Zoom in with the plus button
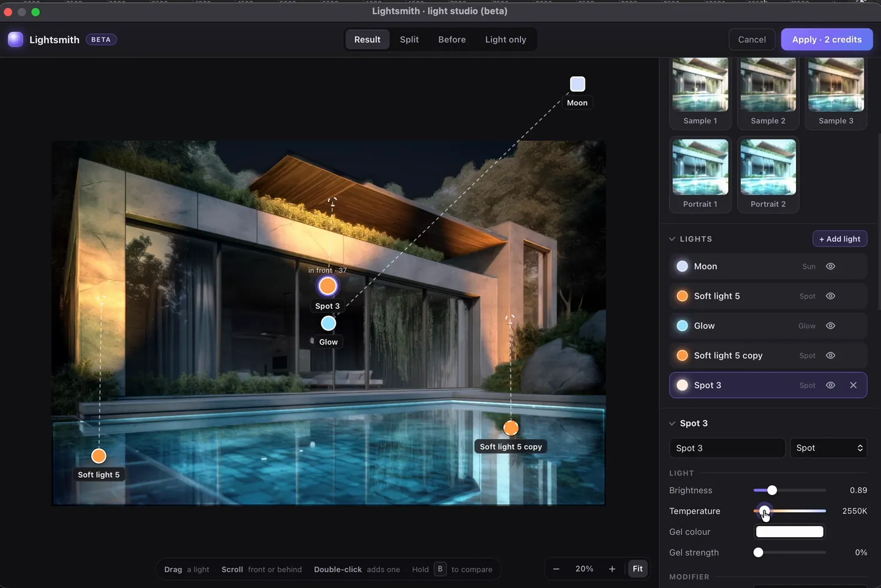The width and height of the screenshot is (881, 588). click(612, 569)
